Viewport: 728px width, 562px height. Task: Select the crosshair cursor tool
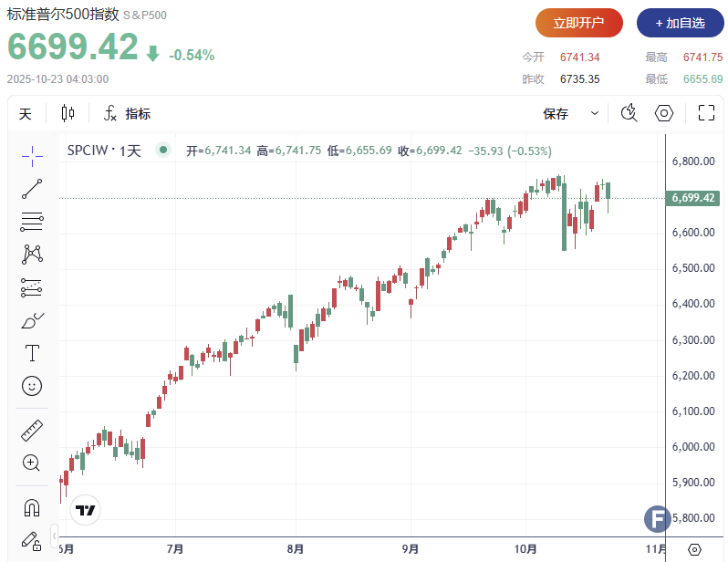point(32,156)
